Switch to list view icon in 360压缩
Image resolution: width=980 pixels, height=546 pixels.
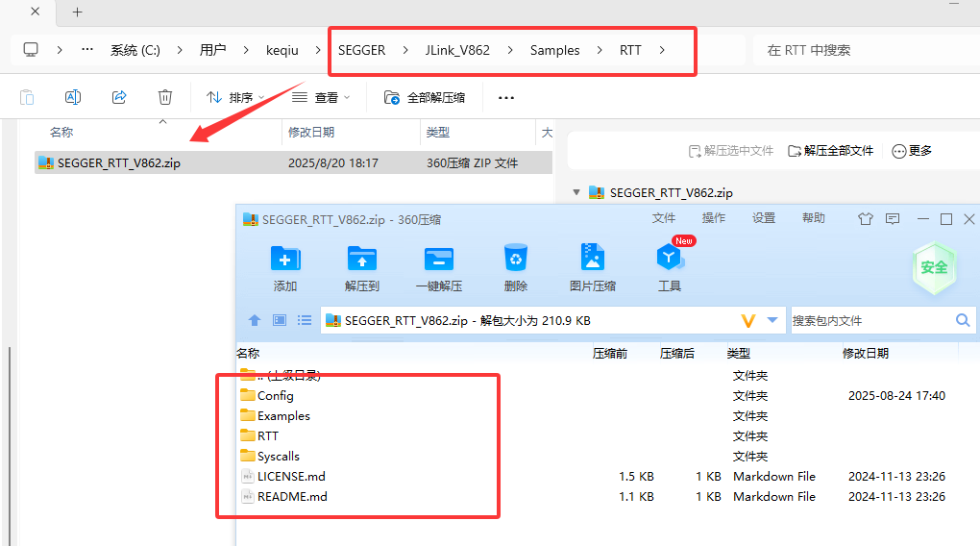coord(305,320)
